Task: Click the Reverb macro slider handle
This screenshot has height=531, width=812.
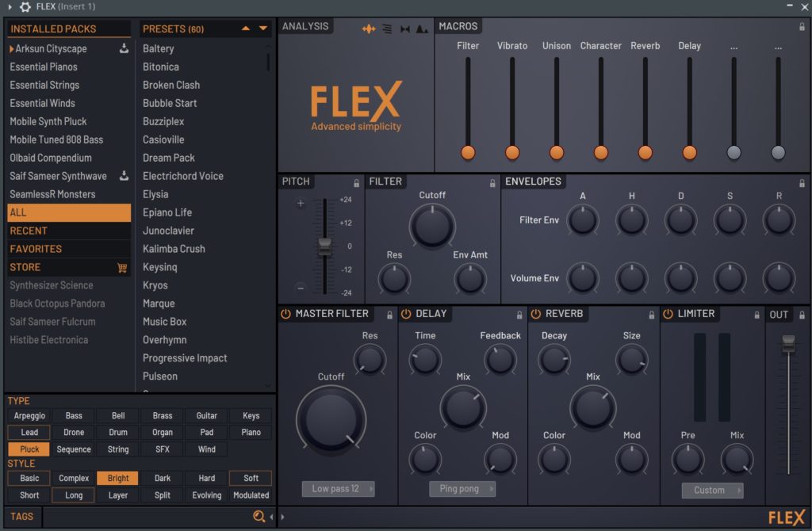Action: [x=645, y=152]
